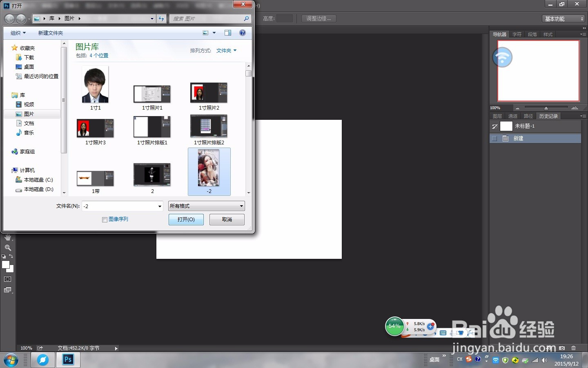Viewport: 588px width, 368px height.
Task: Click the background color swatch
Action: [11, 270]
